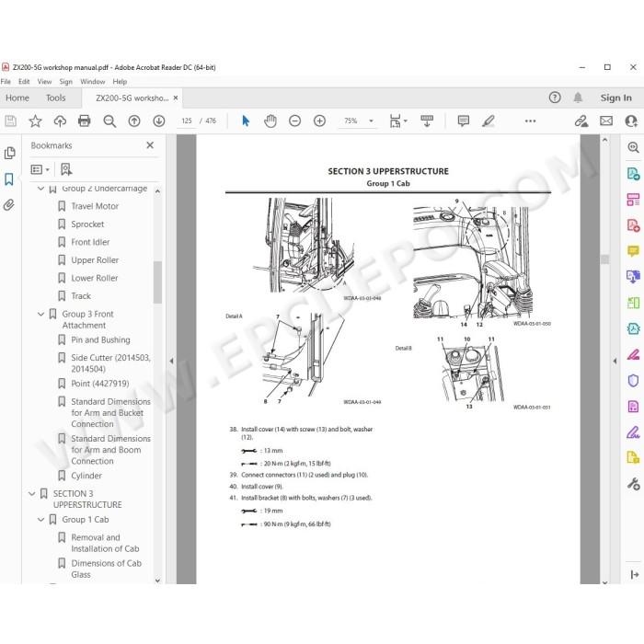Add a comment note
This screenshot has height=644, width=644.
pos(464,121)
